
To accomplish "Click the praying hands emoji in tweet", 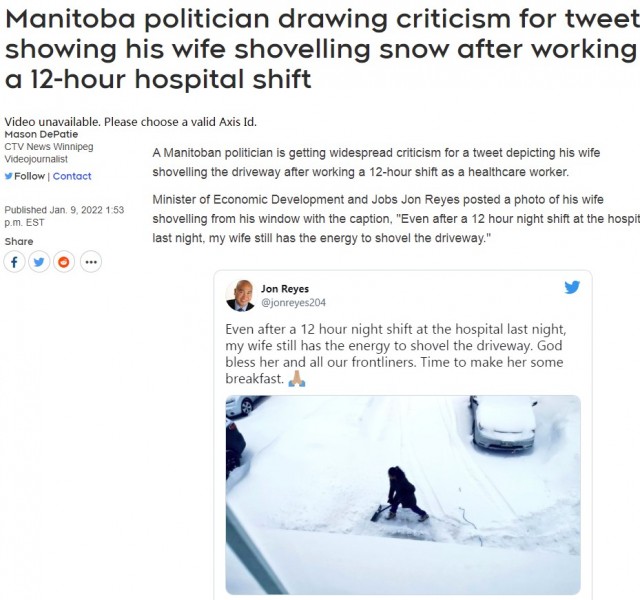I will tap(296, 379).
